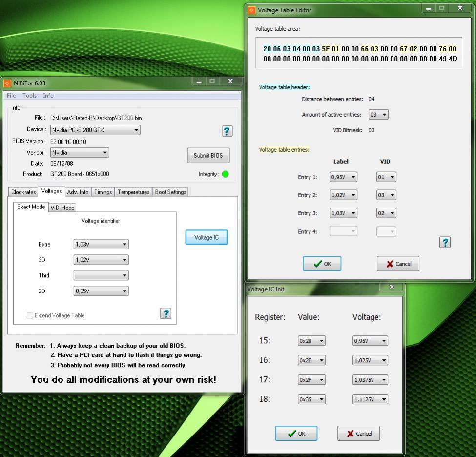
Task: Open help for the NiBiTor Info section
Action: [x=227, y=131]
